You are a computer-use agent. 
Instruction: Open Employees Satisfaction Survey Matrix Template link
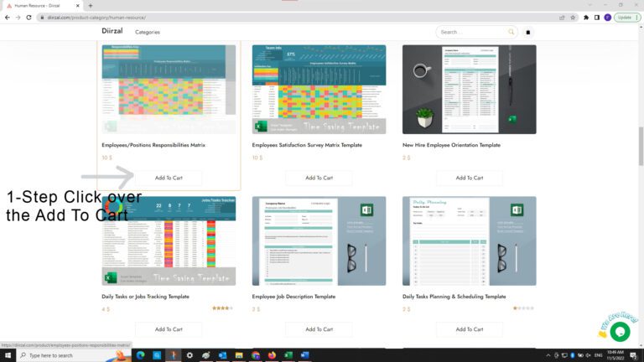click(x=307, y=145)
